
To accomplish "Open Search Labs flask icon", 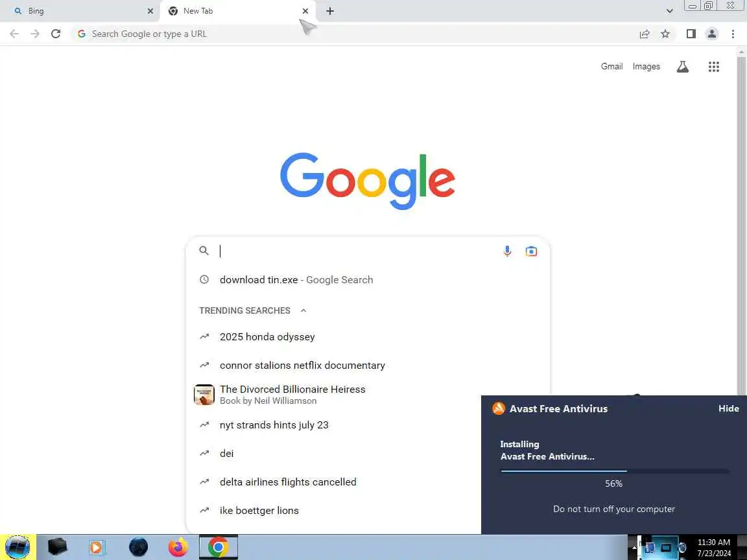I will (x=683, y=67).
